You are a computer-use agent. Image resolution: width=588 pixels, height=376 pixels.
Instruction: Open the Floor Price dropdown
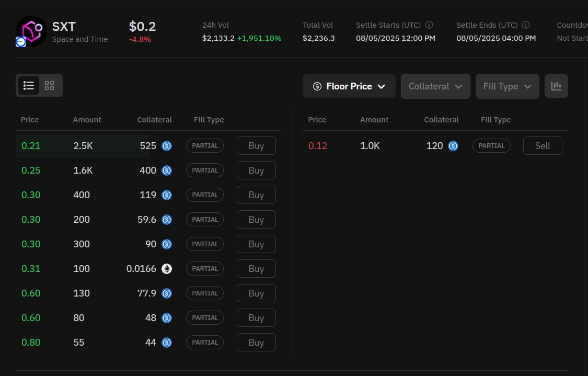tap(349, 86)
